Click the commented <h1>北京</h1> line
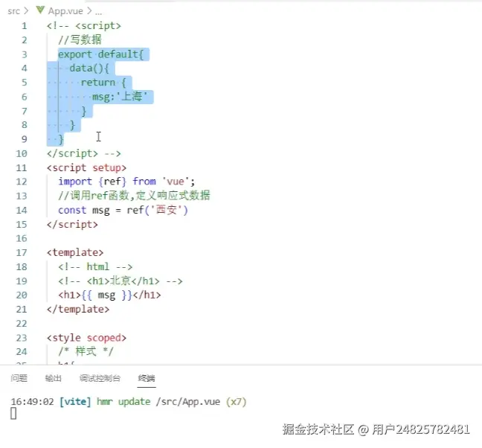Image resolution: width=482 pixels, height=448 pixels. [120, 281]
